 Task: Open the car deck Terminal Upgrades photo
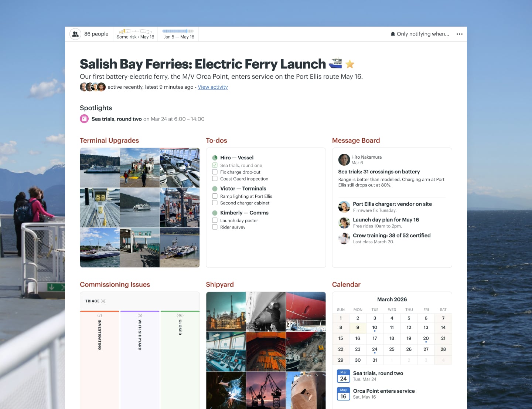180,168
